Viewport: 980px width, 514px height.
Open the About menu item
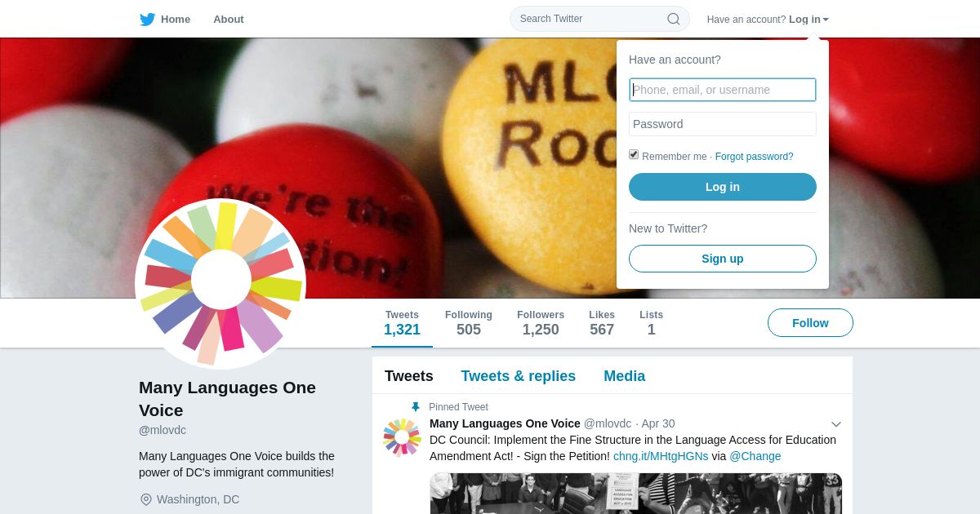[x=229, y=19]
